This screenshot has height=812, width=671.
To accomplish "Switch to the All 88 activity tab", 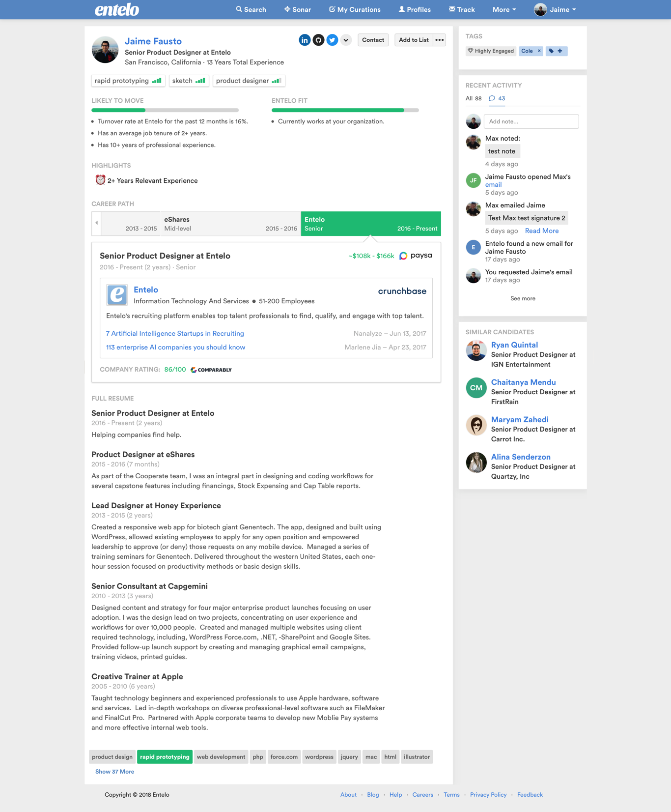I will (474, 99).
